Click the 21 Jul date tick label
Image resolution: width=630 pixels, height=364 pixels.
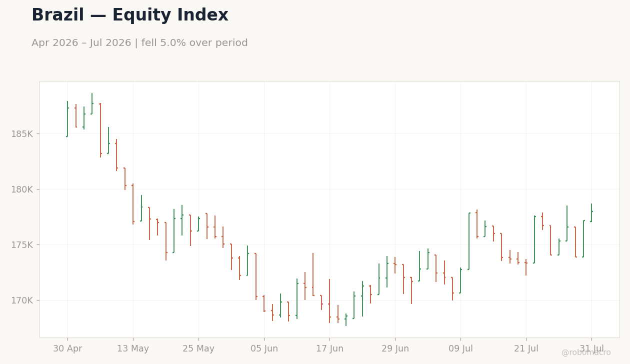click(x=526, y=349)
